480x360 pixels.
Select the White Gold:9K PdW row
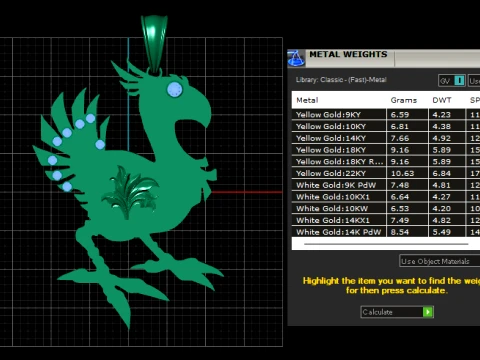tap(386, 185)
